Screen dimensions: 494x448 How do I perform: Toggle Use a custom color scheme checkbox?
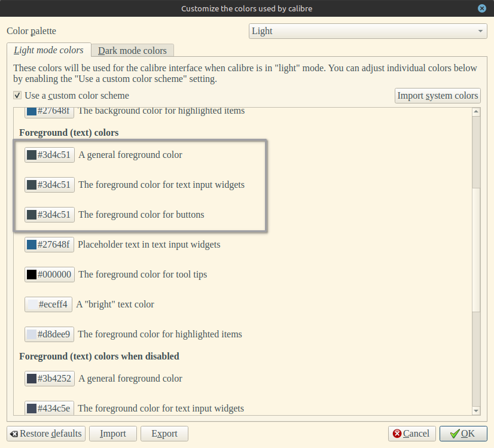point(17,96)
